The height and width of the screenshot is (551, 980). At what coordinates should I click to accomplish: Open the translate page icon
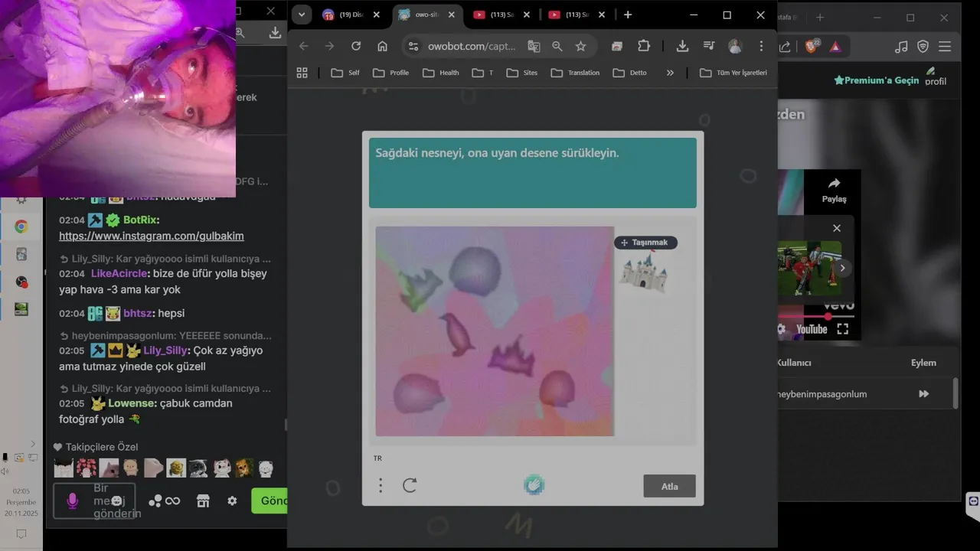click(534, 46)
